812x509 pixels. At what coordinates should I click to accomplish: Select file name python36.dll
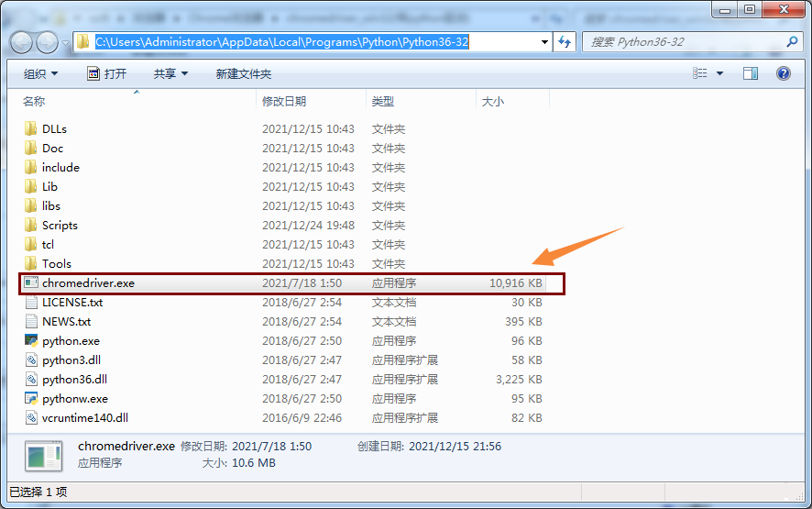(74, 380)
